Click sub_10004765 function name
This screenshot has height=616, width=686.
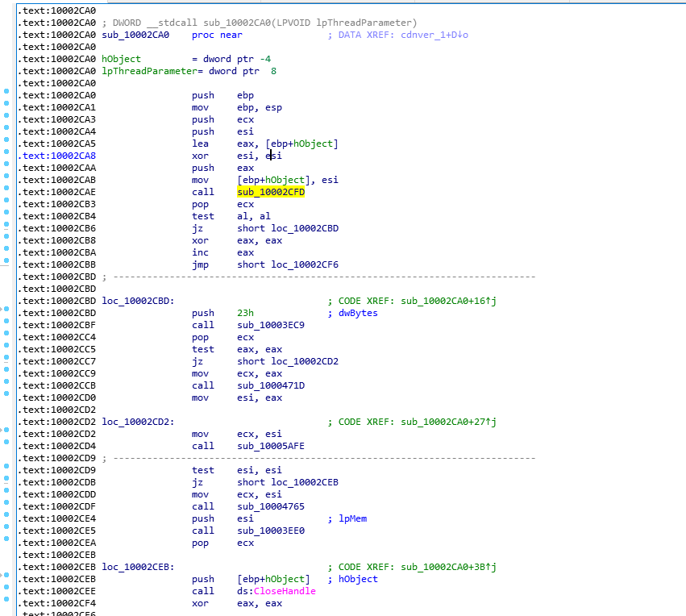[270, 506]
